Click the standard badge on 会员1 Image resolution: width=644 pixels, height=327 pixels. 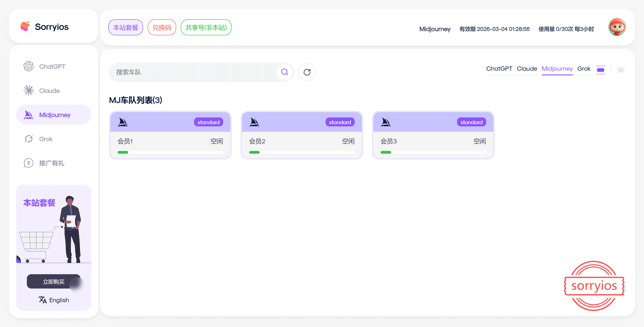(208, 122)
